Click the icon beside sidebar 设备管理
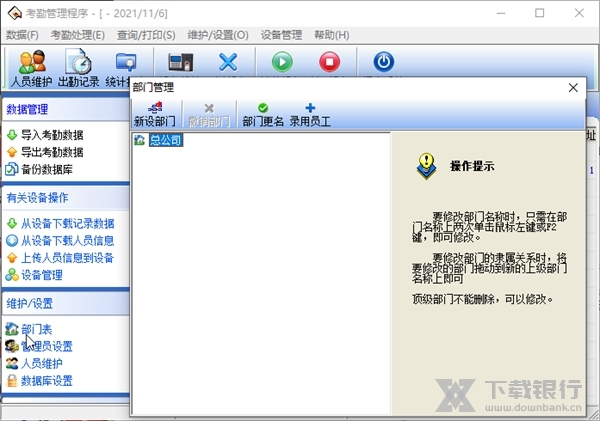This screenshot has height=421, width=600. click(12, 275)
